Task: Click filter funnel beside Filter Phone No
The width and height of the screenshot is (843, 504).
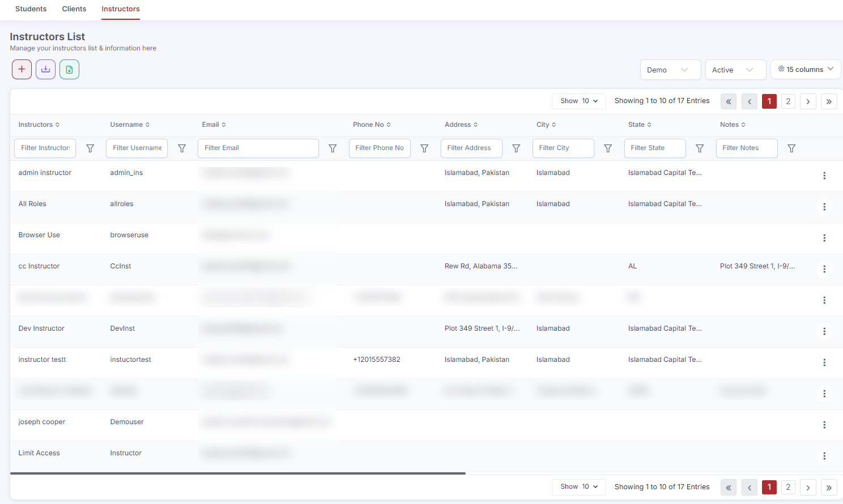Action: click(x=424, y=148)
